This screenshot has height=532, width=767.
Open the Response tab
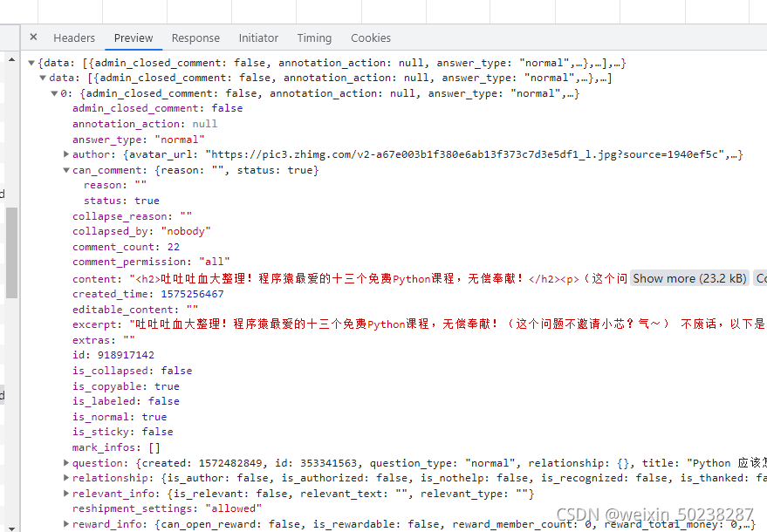click(195, 38)
